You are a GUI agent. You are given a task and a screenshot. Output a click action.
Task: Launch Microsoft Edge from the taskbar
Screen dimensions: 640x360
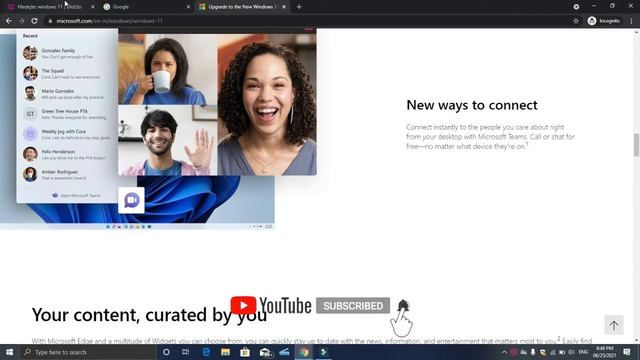[x=206, y=352]
